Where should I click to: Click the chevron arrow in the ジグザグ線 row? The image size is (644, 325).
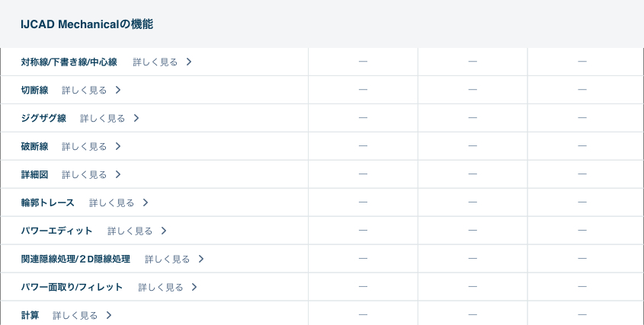(x=136, y=118)
